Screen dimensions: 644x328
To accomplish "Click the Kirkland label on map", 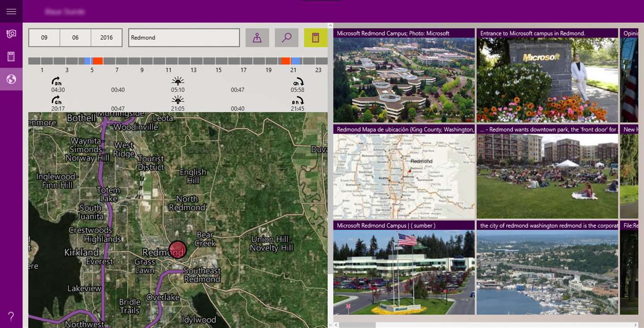I will pyautogui.click(x=81, y=252).
